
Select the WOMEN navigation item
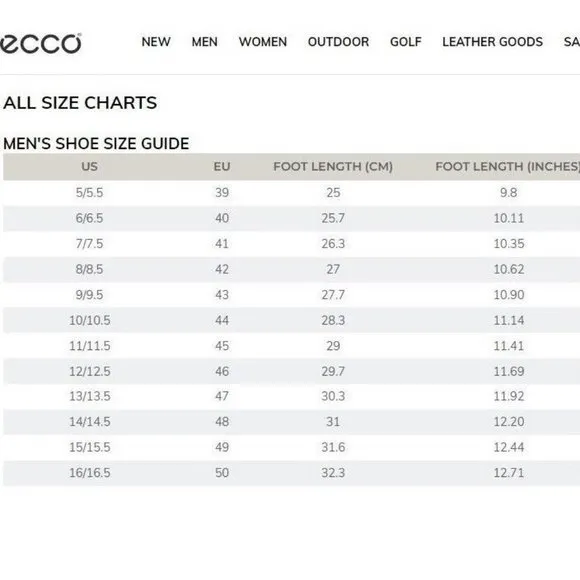[263, 42]
